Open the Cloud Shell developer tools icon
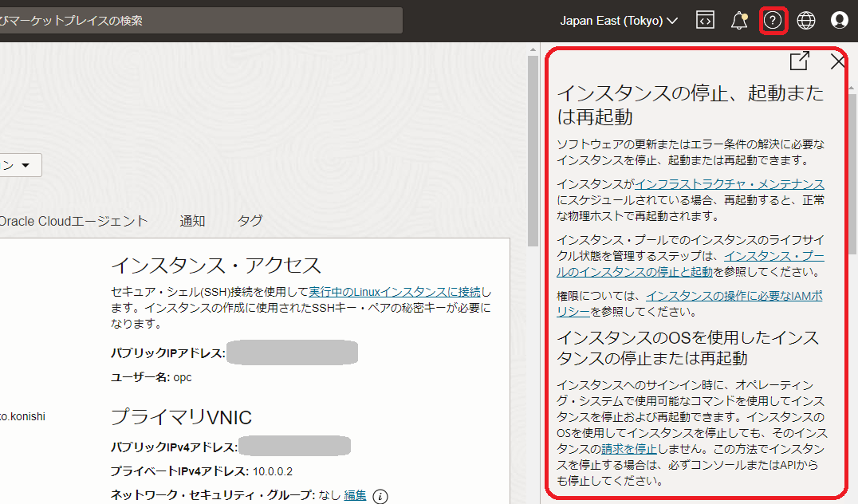858x504 pixels. [706, 20]
